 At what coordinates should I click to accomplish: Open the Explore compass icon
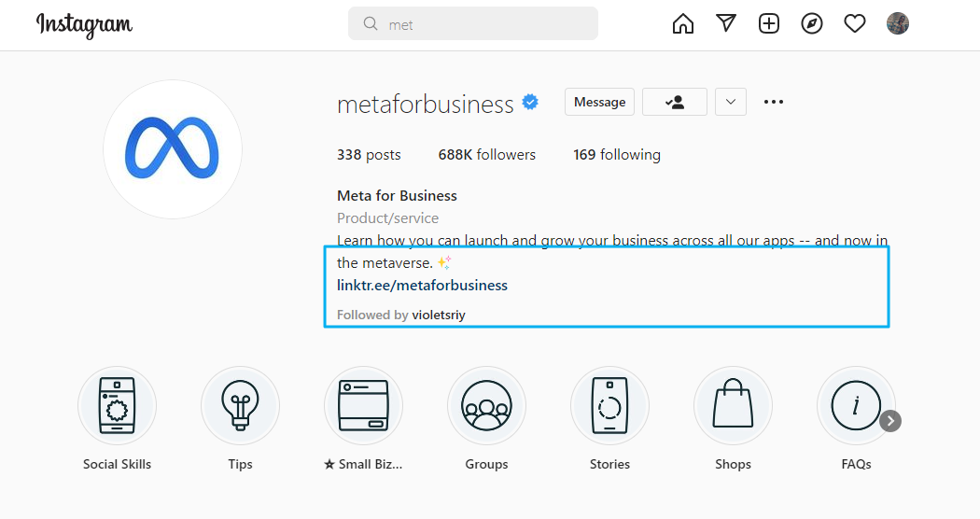click(x=812, y=23)
